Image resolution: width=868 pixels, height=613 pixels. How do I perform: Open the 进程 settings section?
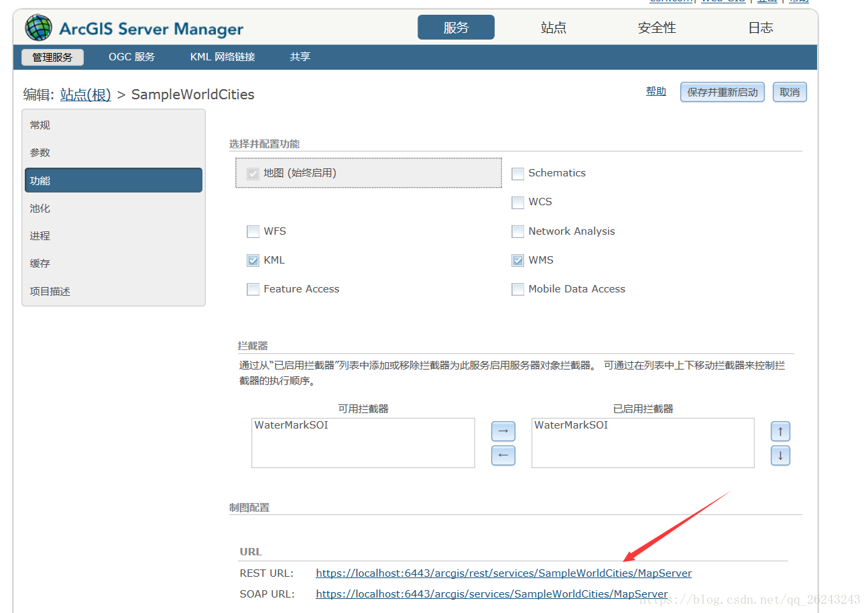(113, 236)
